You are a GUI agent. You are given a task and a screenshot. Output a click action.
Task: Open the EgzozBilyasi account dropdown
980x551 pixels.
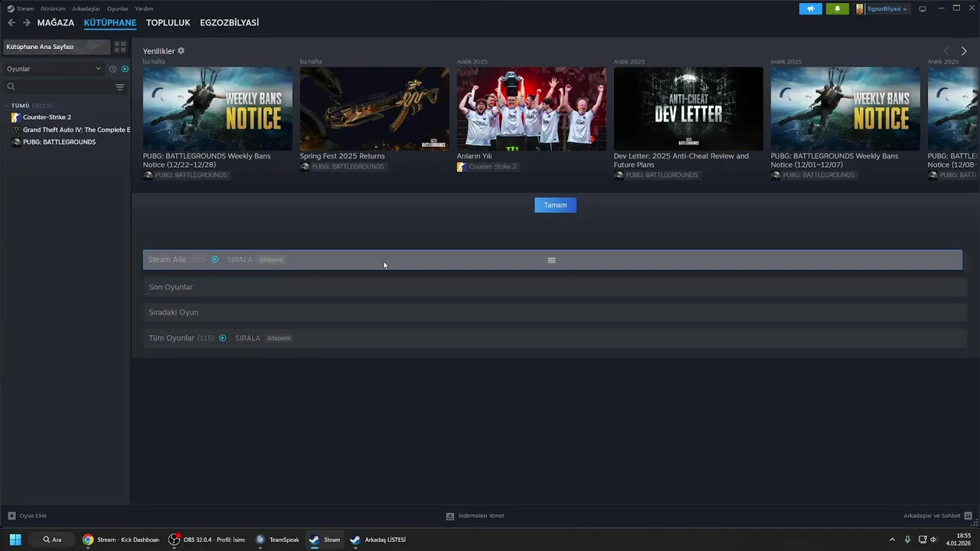point(887,9)
